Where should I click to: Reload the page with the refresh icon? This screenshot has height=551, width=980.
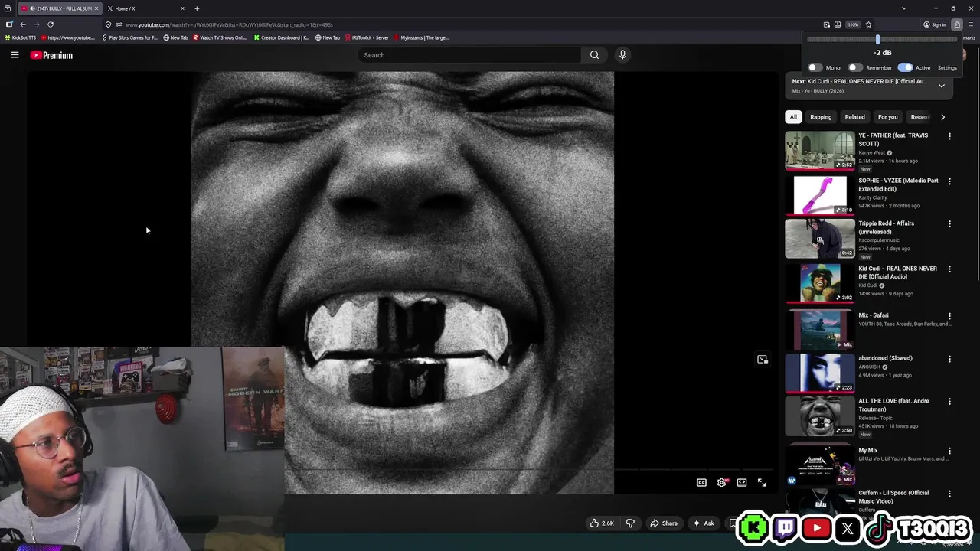point(51,24)
